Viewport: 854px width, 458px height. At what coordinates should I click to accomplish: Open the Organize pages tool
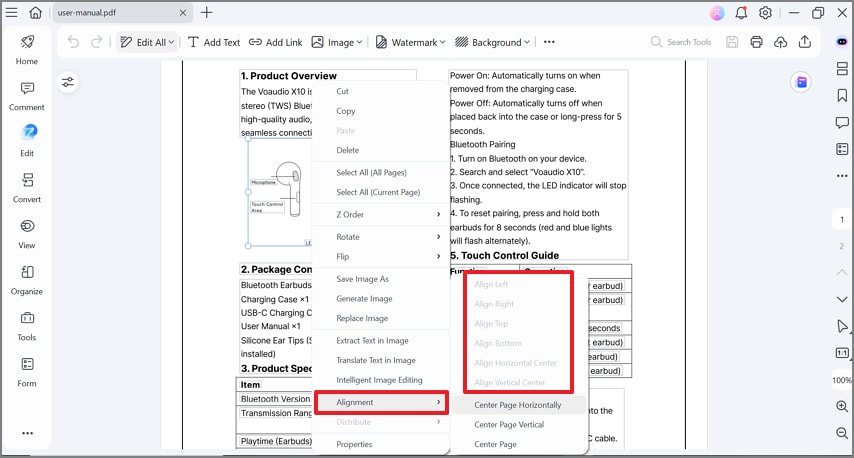coord(27,280)
